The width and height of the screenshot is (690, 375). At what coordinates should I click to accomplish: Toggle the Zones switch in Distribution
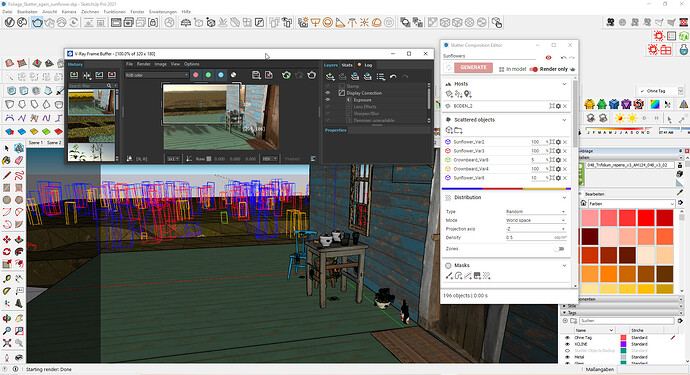559,249
